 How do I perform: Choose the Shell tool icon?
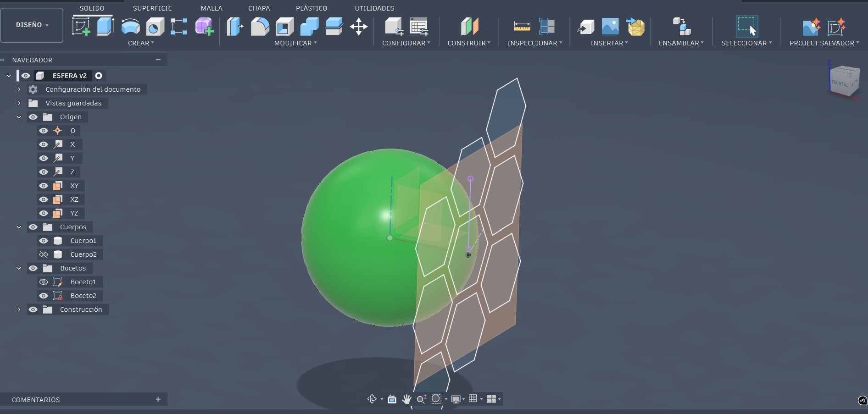(x=284, y=27)
